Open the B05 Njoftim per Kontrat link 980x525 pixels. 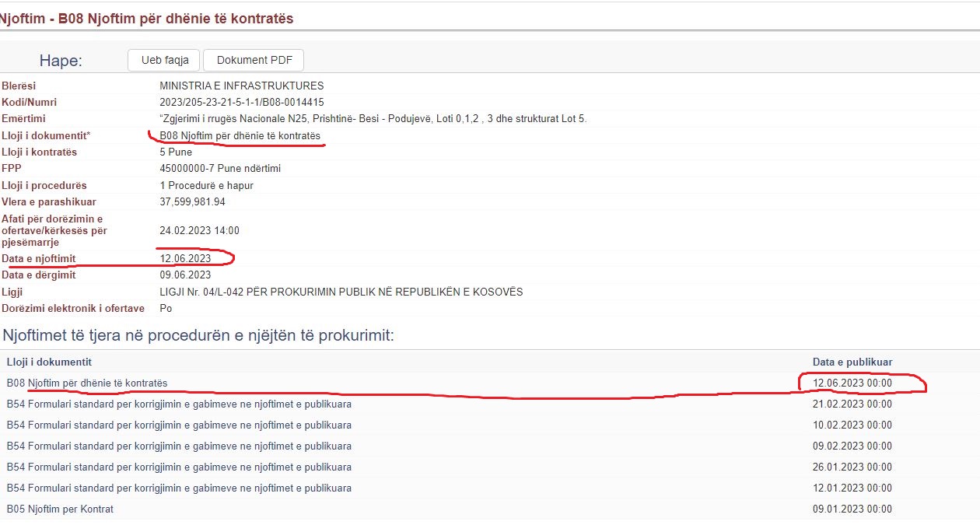[x=60, y=509]
